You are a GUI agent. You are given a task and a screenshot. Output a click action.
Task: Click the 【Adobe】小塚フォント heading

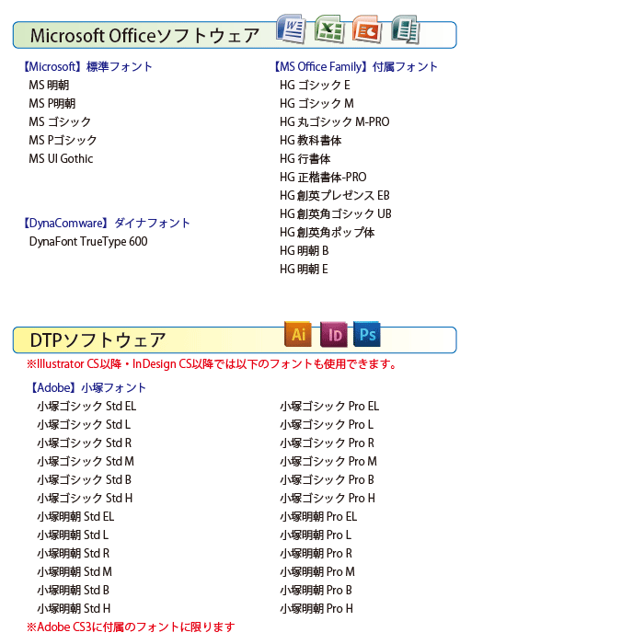[x=88, y=387]
